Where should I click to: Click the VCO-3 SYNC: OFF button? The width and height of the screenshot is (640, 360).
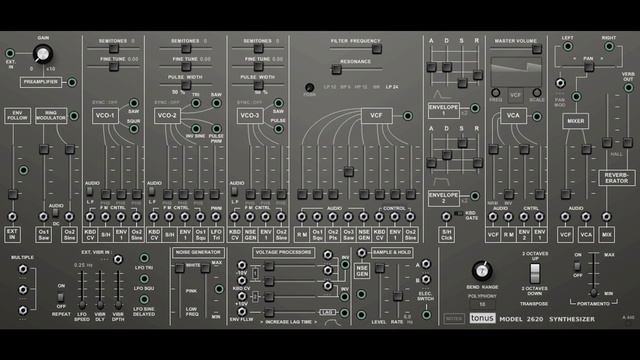[x=250, y=102]
